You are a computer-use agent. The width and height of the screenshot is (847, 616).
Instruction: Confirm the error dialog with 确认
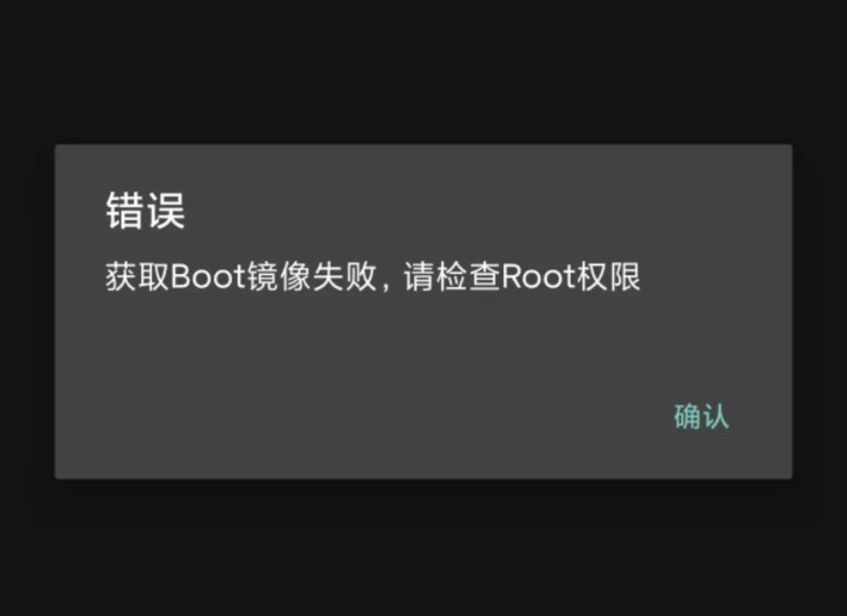click(701, 416)
